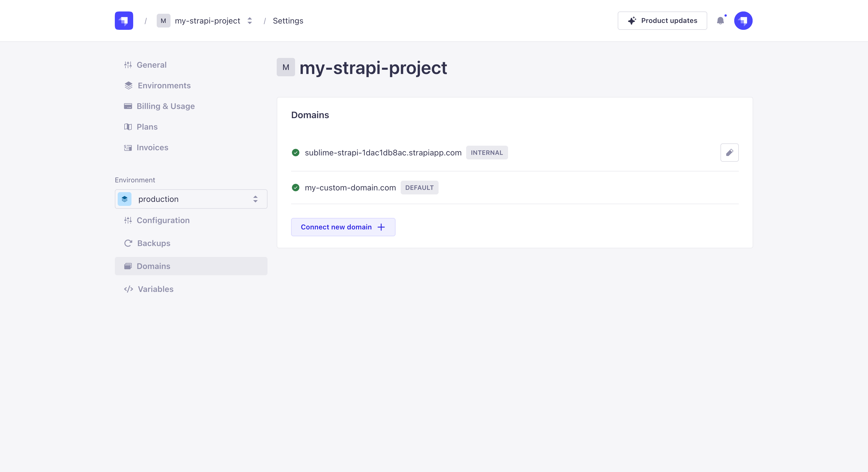This screenshot has height=472, width=868.
Task: Open the Backups section via its refresh icon
Action: click(x=128, y=243)
